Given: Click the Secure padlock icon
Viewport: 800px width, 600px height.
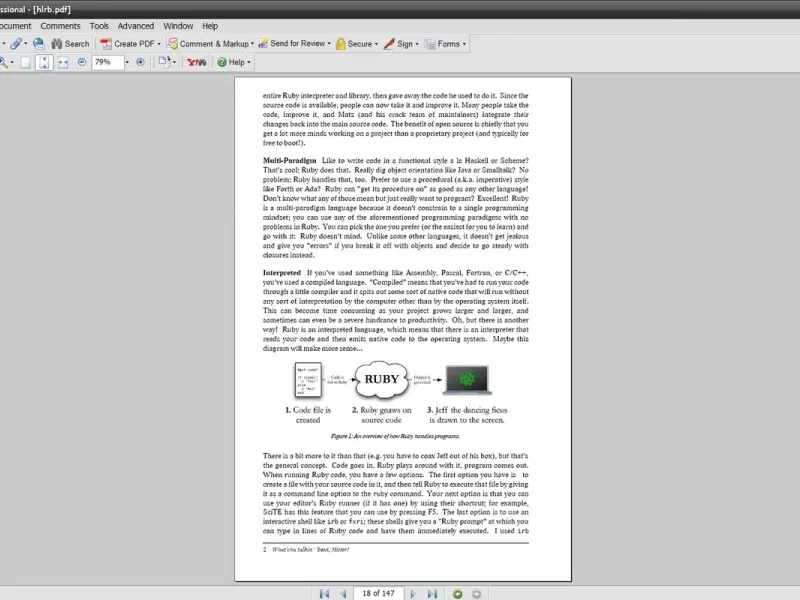Looking at the screenshot, I should pos(340,44).
